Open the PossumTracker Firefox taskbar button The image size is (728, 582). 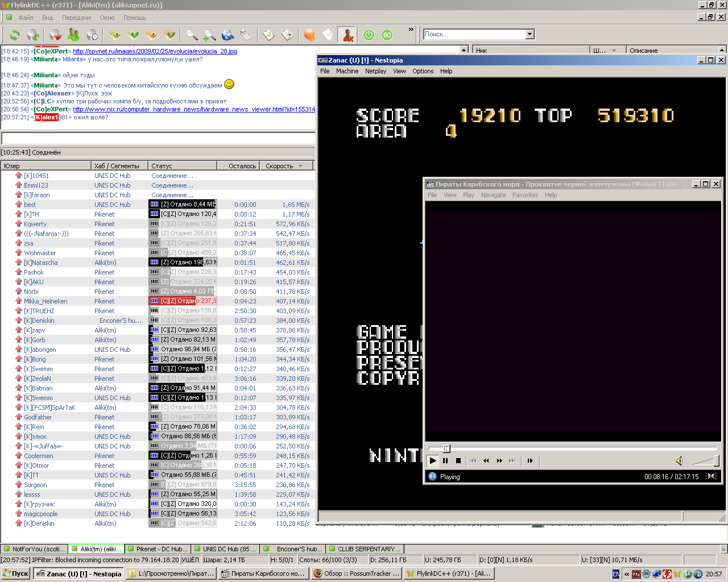357,574
